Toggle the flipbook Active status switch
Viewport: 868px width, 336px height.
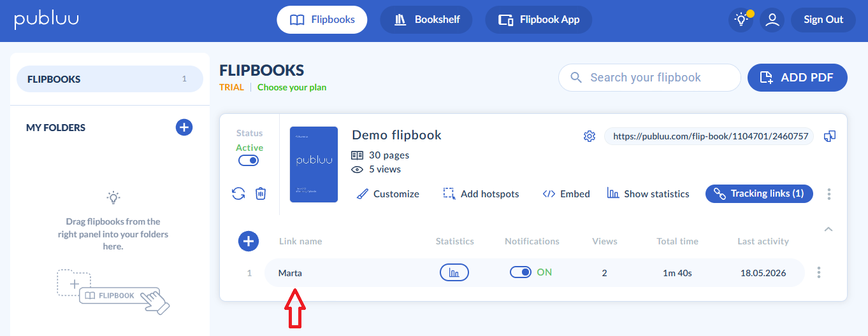tap(249, 161)
